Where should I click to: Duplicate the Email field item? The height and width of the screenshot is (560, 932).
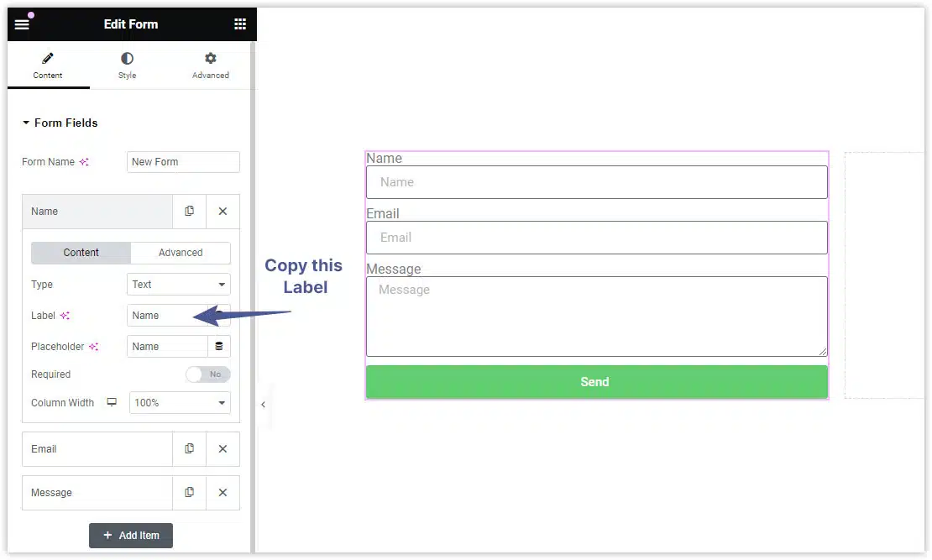click(189, 449)
